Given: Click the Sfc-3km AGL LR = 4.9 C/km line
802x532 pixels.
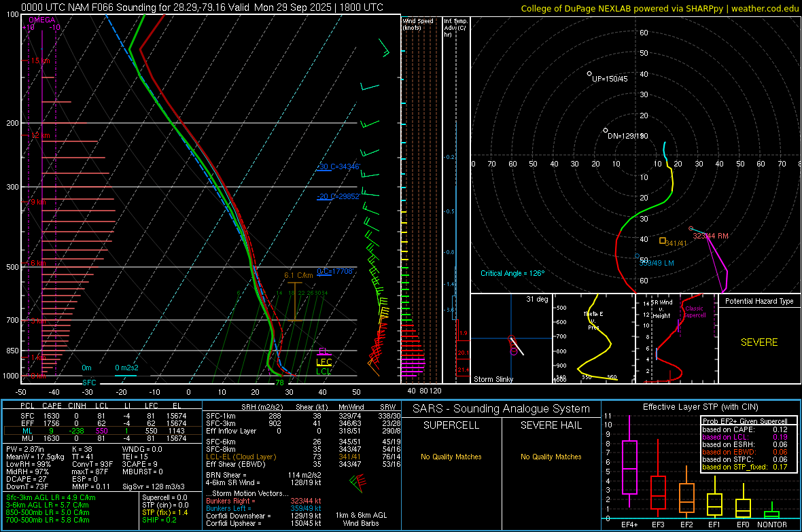Looking at the screenshot, I should pos(51,497).
